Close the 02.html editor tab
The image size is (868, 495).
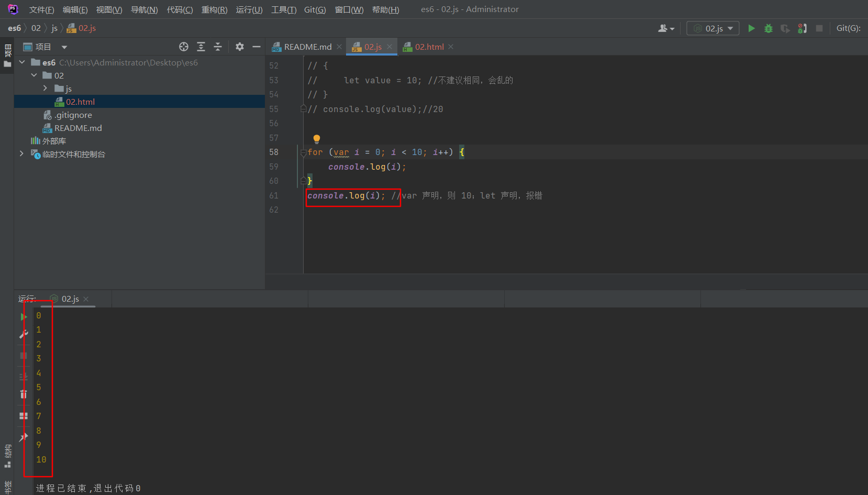tap(451, 47)
